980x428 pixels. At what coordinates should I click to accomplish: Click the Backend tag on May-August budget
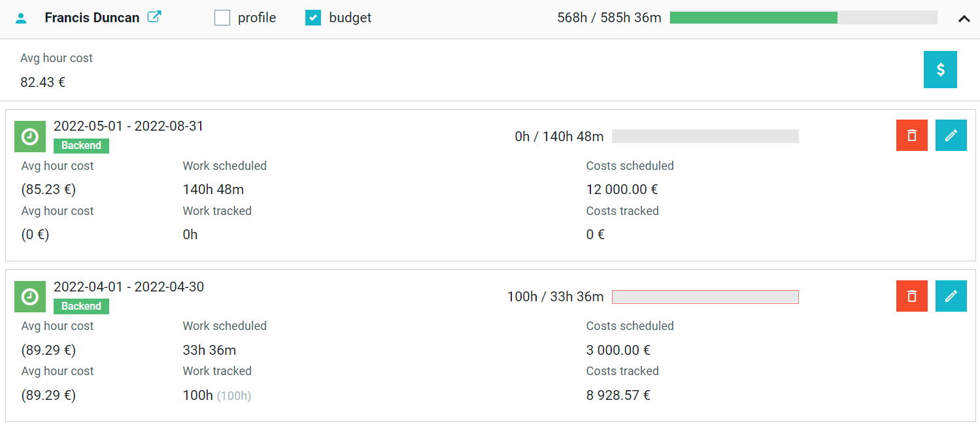[x=81, y=146]
